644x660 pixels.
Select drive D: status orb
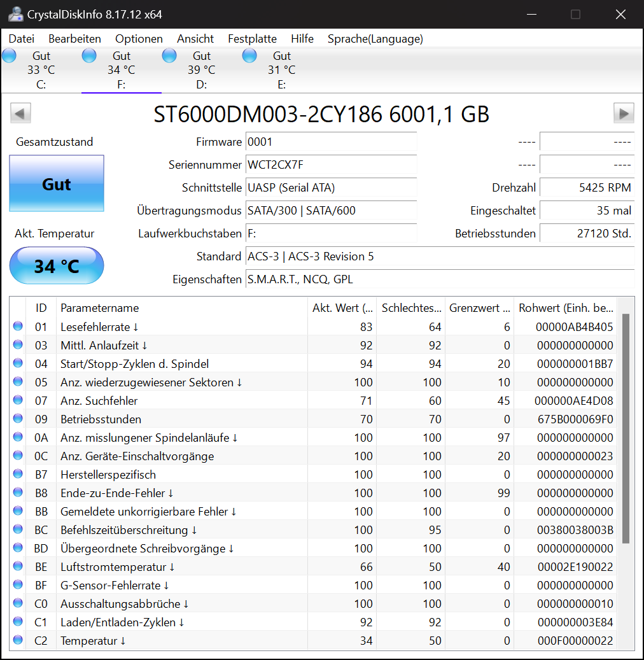169,55
